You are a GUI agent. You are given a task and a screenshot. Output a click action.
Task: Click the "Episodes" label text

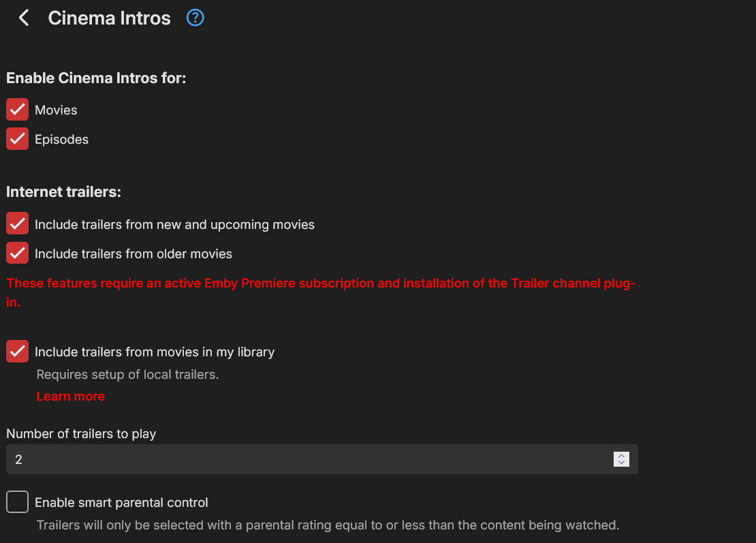click(61, 140)
